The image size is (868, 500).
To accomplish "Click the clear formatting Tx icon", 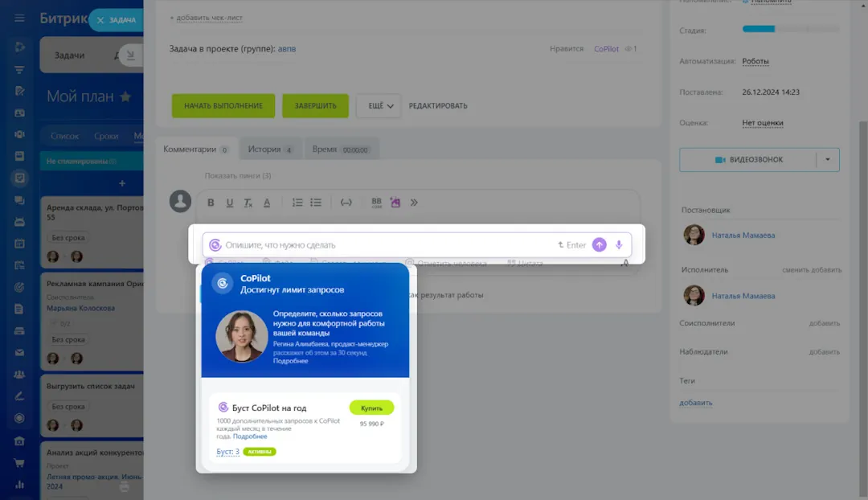I will [248, 203].
